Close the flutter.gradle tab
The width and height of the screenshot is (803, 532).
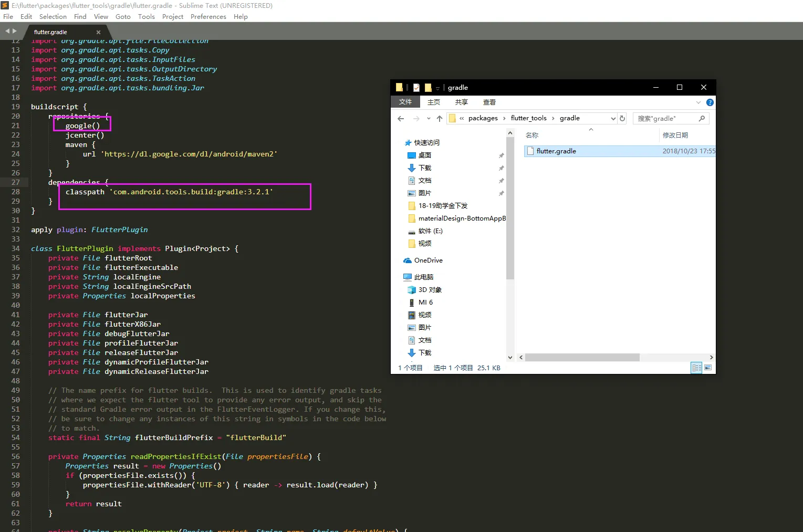pyautogui.click(x=98, y=33)
